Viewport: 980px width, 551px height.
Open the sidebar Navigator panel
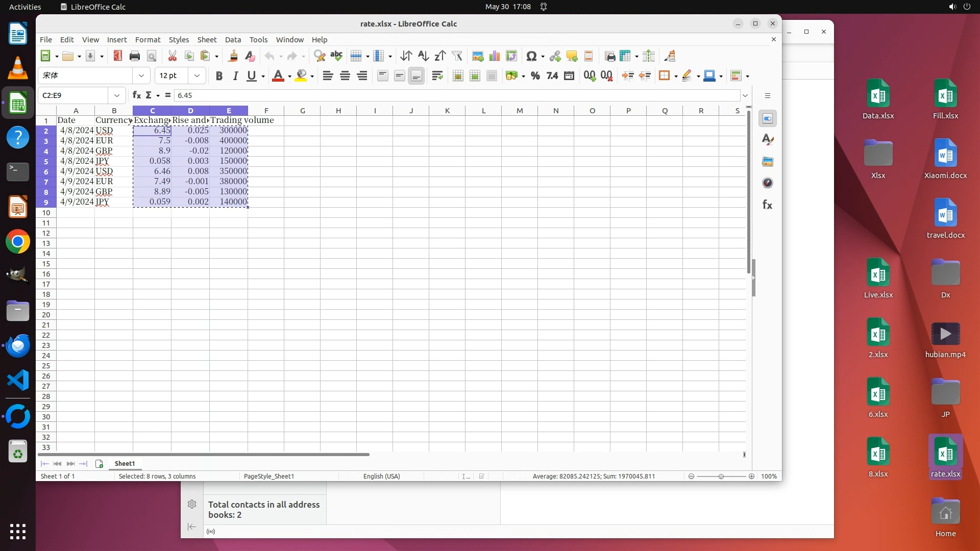pos(767,183)
